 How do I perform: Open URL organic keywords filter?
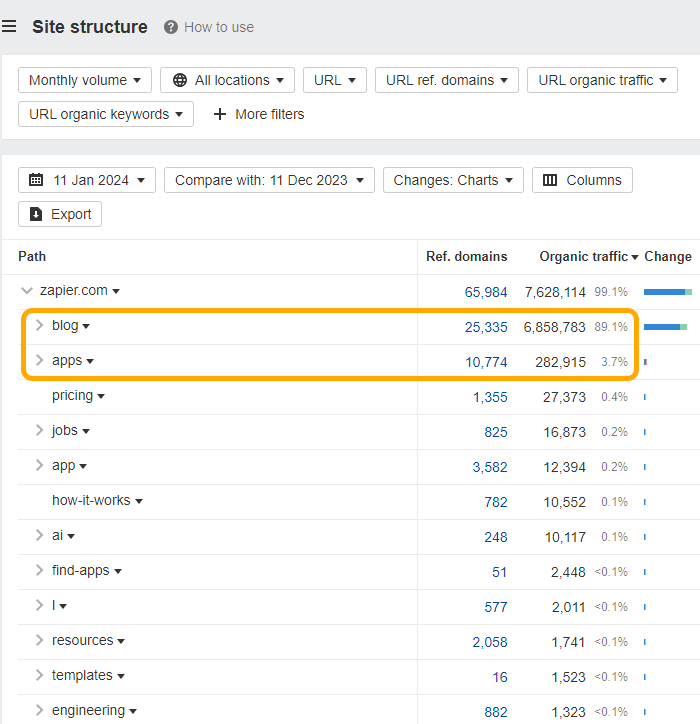[x=106, y=114]
